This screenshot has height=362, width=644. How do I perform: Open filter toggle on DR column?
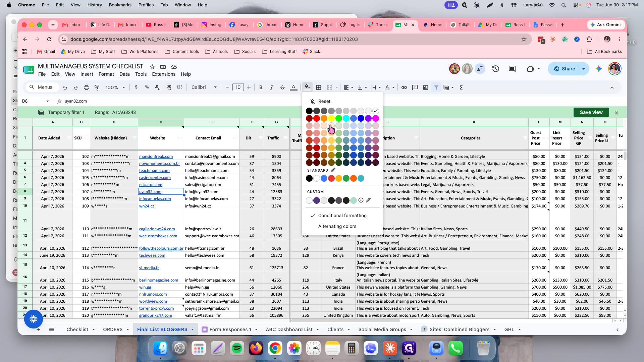(260, 138)
